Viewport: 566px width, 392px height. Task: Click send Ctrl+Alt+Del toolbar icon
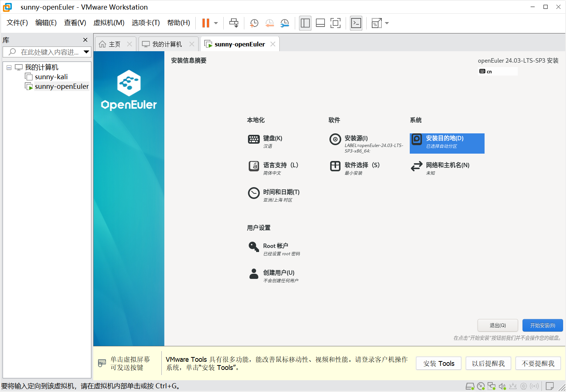tap(234, 23)
